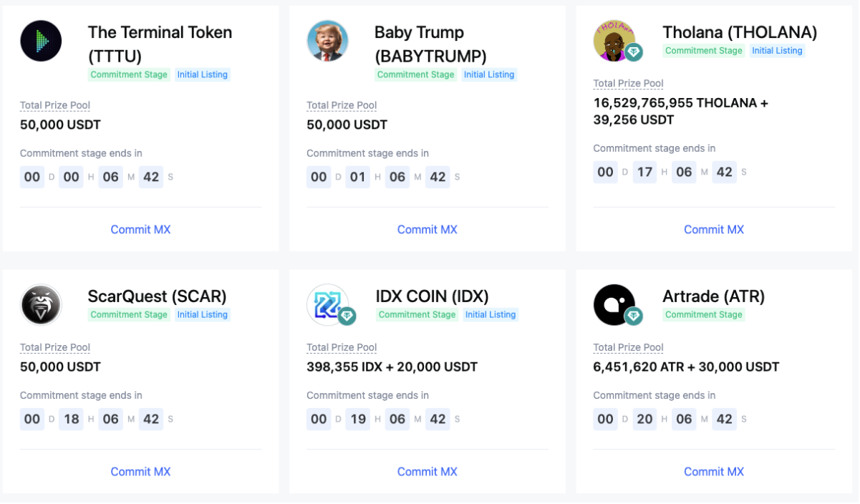This screenshot has height=504, width=860.
Task: Click Commitment Stage tag on ScarQuest
Action: click(129, 314)
